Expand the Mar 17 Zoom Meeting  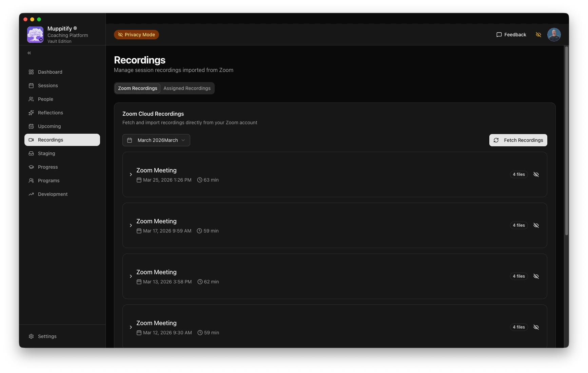(x=131, y=225)
